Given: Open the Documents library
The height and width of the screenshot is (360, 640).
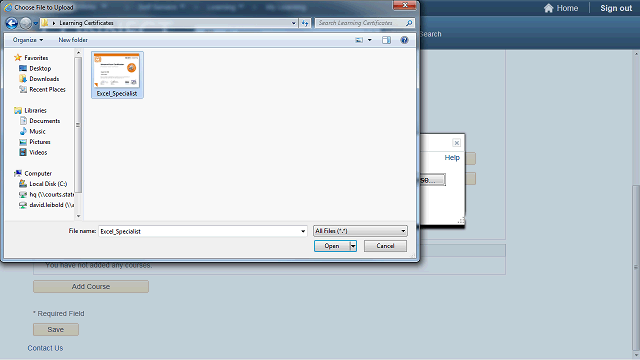Looking at the screenshot, I should pyautogui.click(x=44, y=121).
